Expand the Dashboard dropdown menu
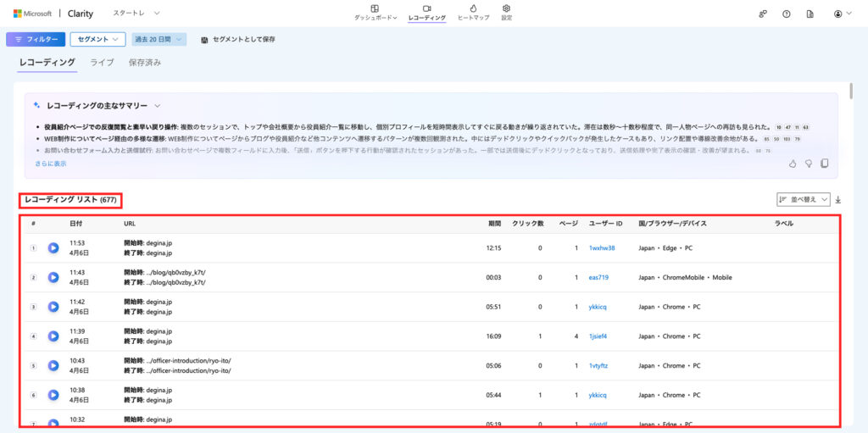The width and height of the screenshot is (868, 433). 376,12
